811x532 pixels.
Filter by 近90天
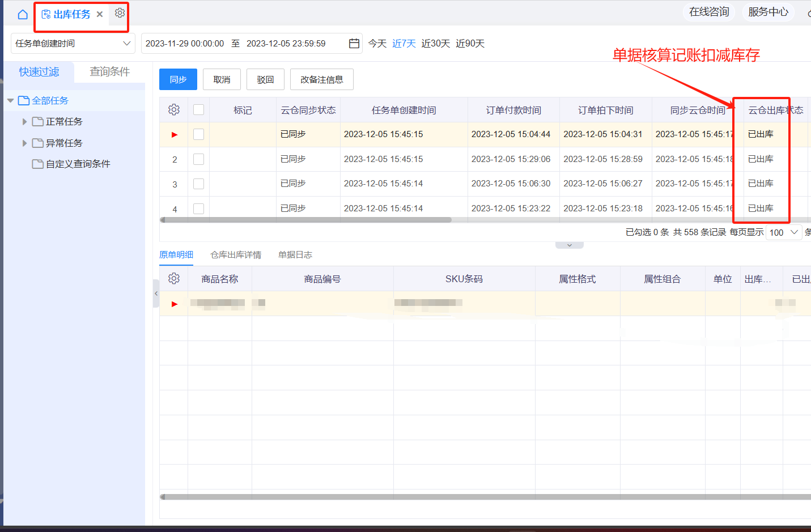470,44
